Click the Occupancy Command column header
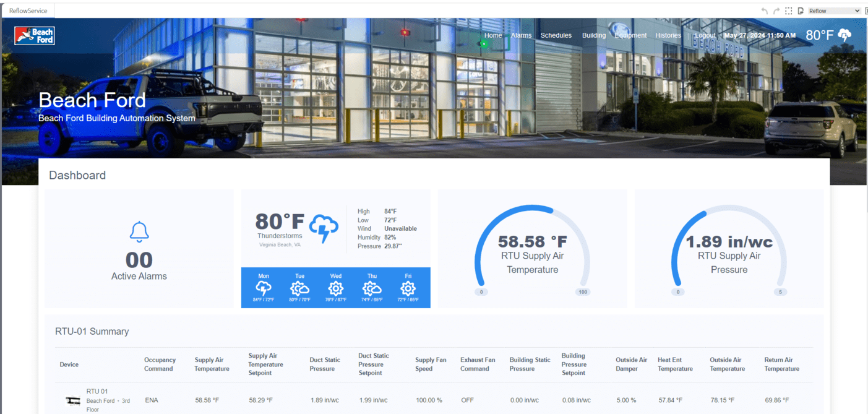 [160, 364]
